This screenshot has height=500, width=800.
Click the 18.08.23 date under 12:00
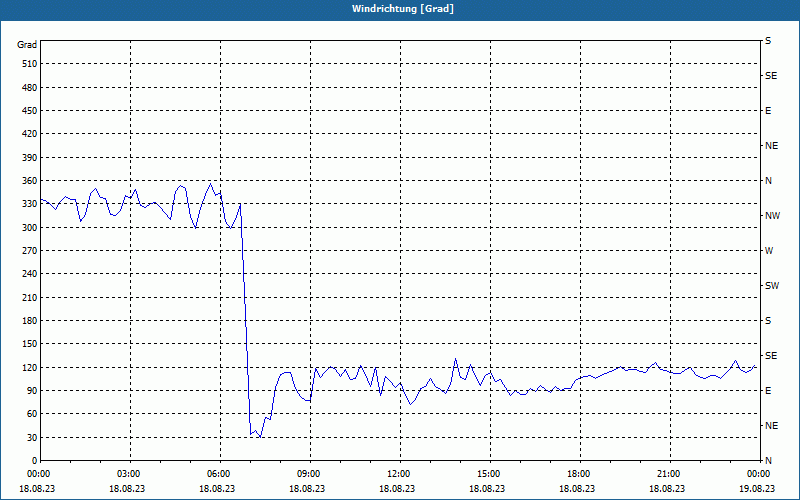pos(397,488)
